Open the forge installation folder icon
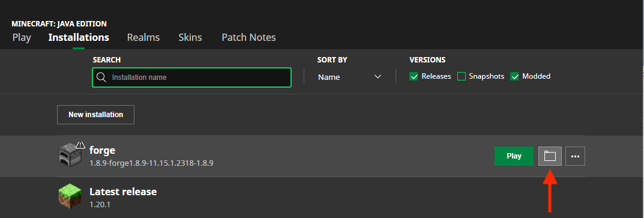This screenshot has width=644, height=218. (x=550, y=156)
